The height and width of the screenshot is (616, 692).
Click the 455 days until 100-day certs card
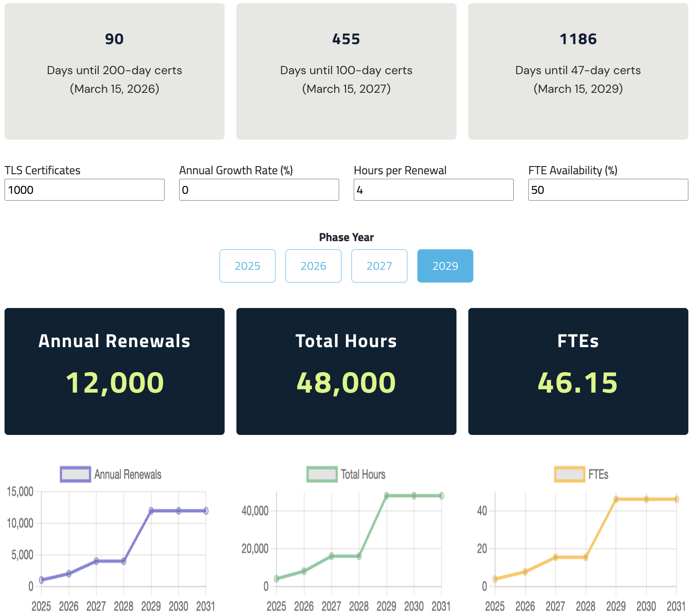[x=346, y=71]
